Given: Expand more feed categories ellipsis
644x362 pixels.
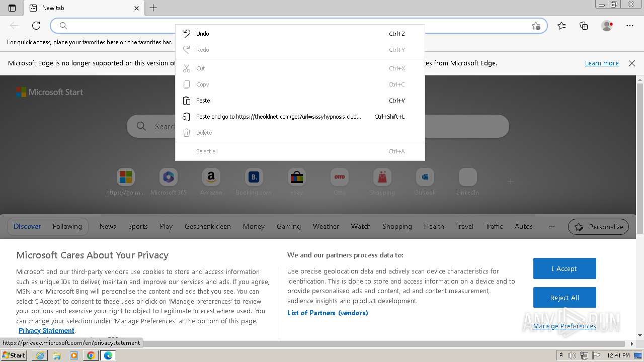Looking at the screenshot, I should pos(552,227).
